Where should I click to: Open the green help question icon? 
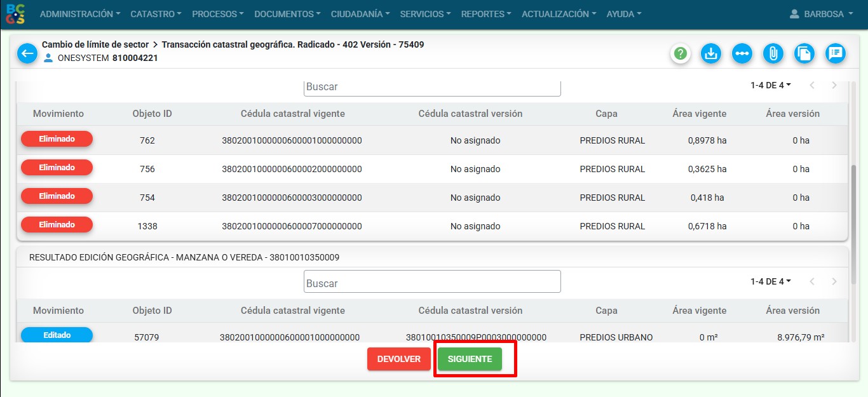tap(681, 53)
